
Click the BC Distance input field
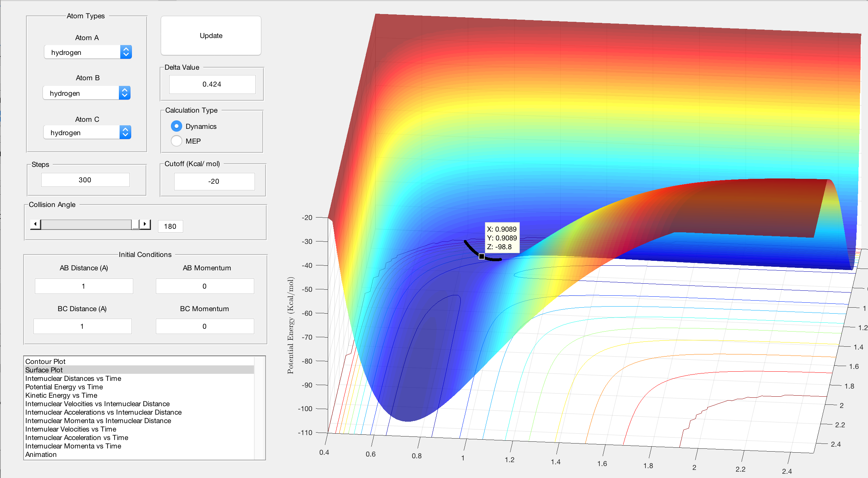tap(82, 326)
